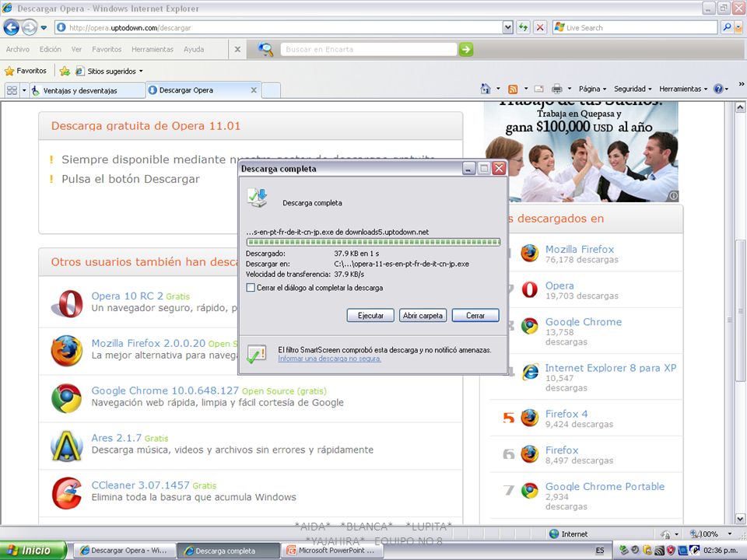This screenshot has width=747, height=560.
Task: Click the Home page icon
Action: 486,89
